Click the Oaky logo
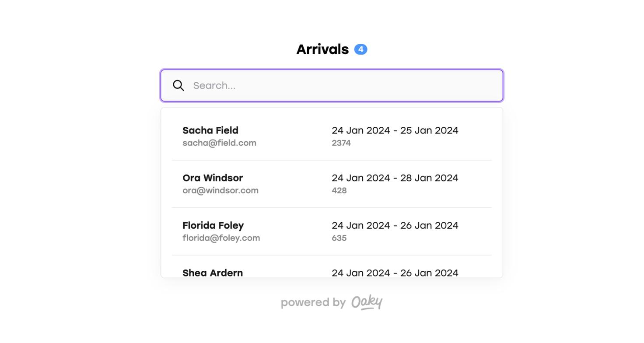This screenshot has width=644, height=343. (367, 302)
